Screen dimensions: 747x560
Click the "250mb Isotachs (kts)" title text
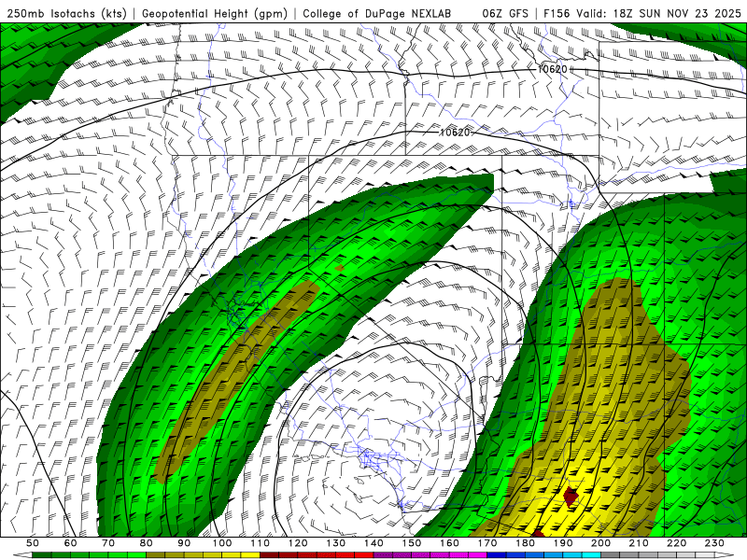click(67, 14)
